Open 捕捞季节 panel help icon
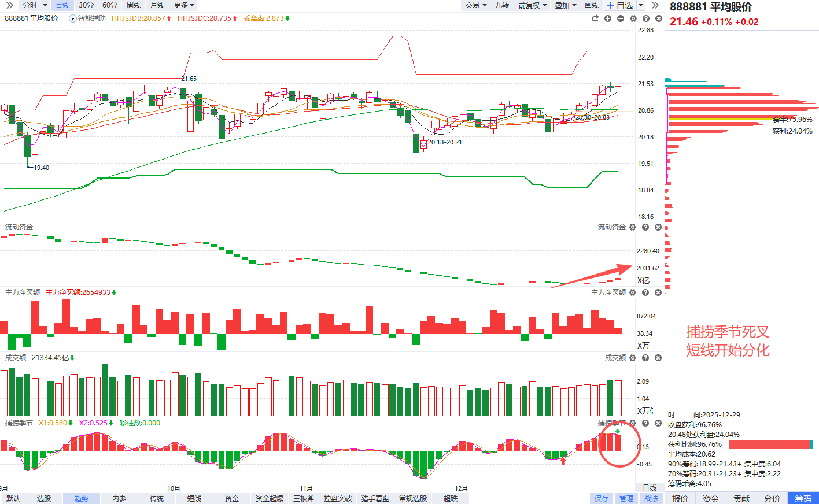 [x=645, y=423]
